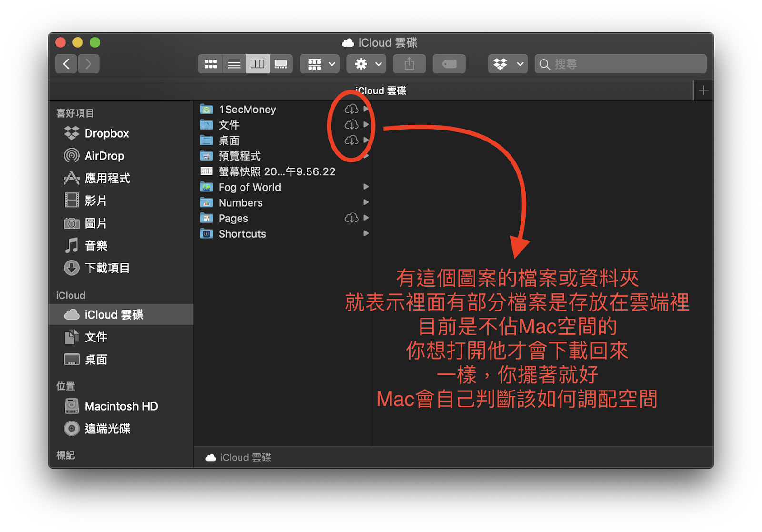Expand the 1SecMoney folder arrow
762x532 pixels.
pos(366,109)
